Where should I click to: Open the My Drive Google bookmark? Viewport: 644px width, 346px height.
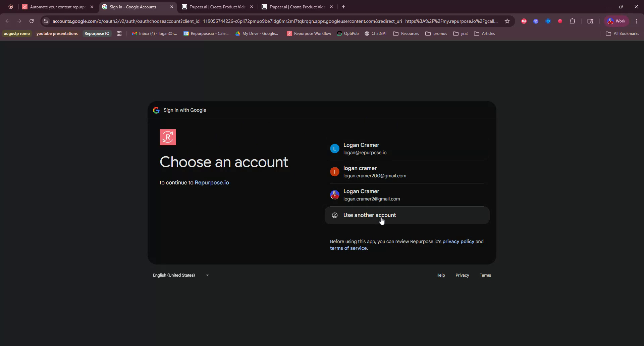pos(257,34)
